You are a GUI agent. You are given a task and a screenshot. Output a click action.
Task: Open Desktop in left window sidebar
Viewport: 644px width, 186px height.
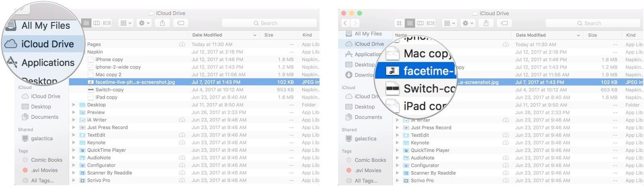(x=41, y=107)
